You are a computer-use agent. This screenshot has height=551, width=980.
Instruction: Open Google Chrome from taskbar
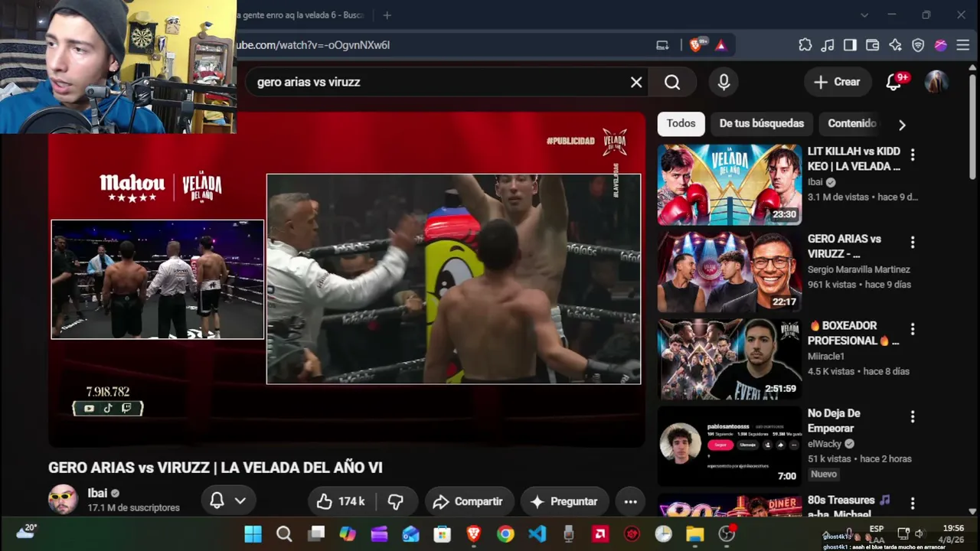pos(505,533)
